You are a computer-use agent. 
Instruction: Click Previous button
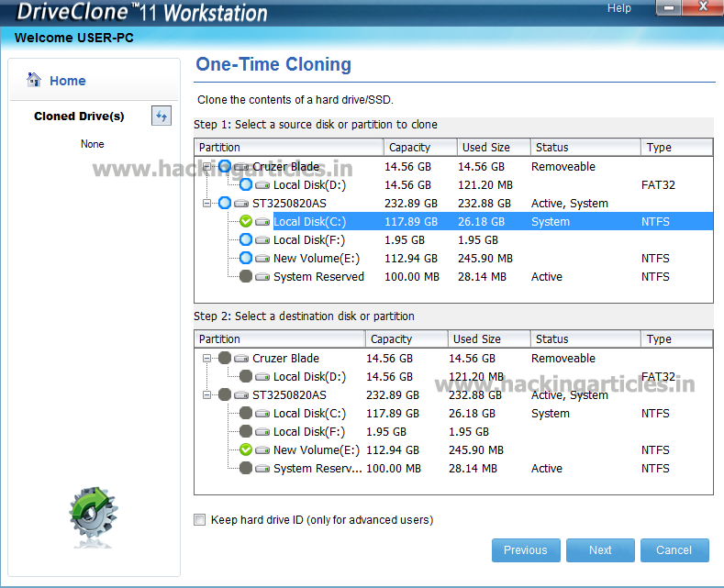tap(526, 550)
